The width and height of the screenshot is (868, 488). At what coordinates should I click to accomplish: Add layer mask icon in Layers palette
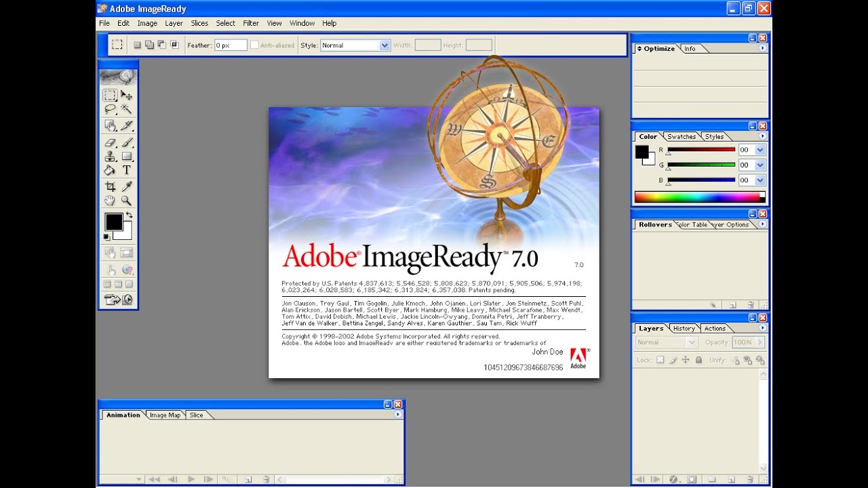692,479
